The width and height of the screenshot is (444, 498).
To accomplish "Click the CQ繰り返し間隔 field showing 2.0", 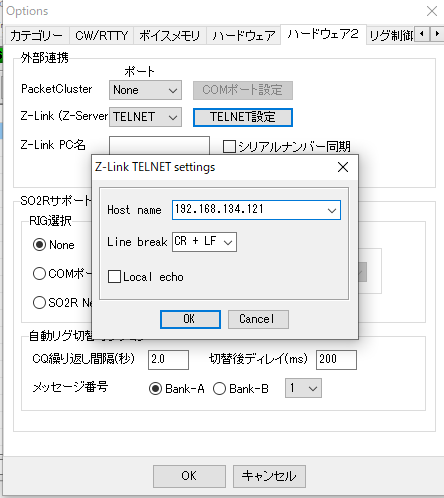I will tap(168, 360).
